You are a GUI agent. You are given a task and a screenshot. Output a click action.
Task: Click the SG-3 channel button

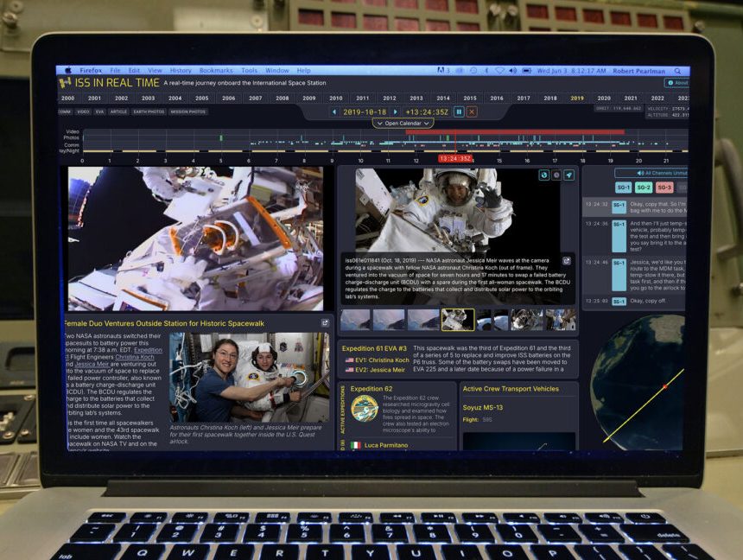(664, 187)
